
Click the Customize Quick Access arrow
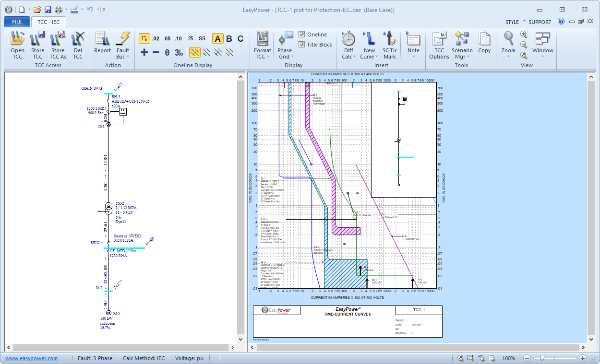[x=104, y=9]
